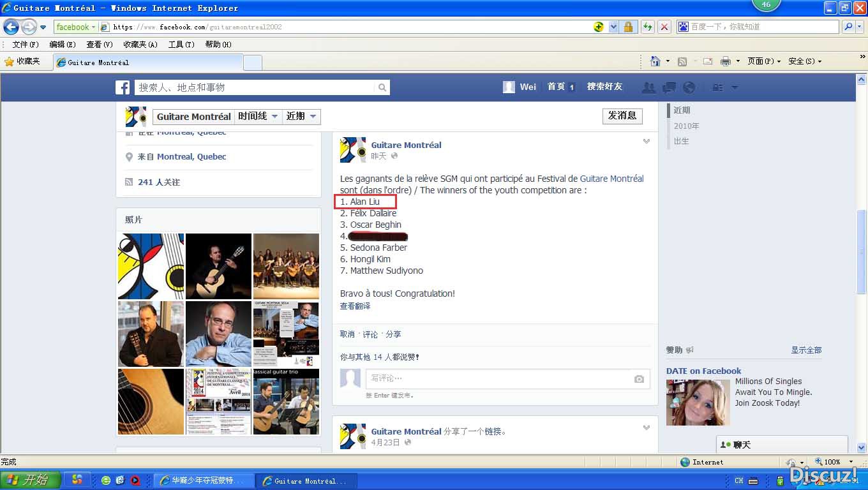Click the Facebook search input field

[x=255, y=87]
